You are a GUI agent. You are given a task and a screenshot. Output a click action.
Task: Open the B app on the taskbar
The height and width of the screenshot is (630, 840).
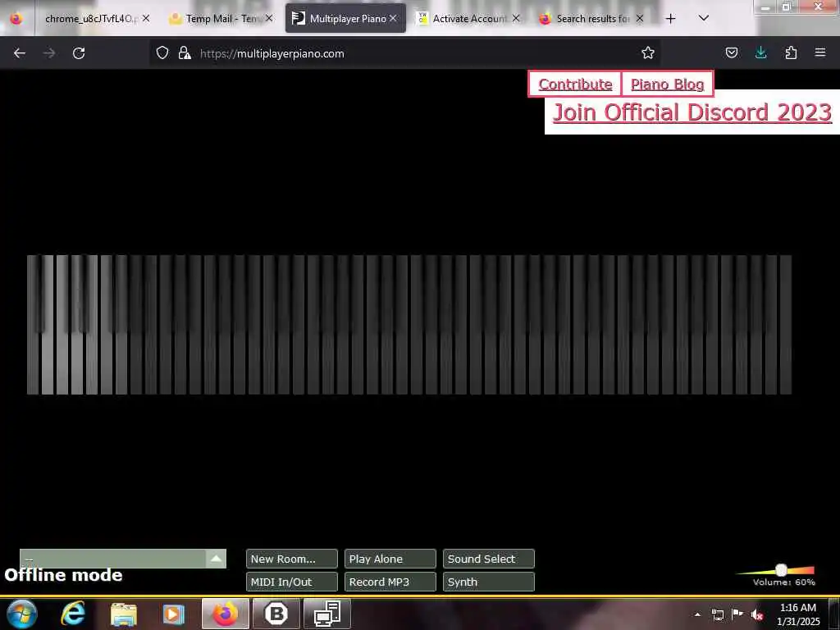(276, 614)
